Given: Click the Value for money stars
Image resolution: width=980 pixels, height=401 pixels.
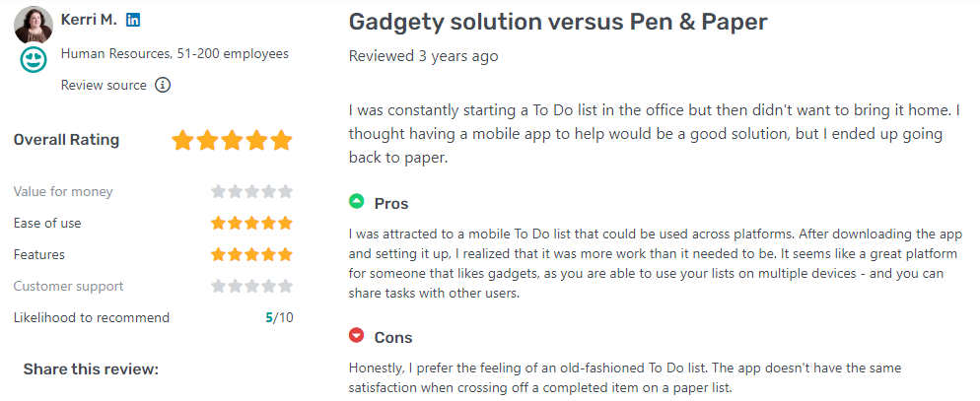Looking at the screenshot, I should pyautogui.click(x=251, y=191).
